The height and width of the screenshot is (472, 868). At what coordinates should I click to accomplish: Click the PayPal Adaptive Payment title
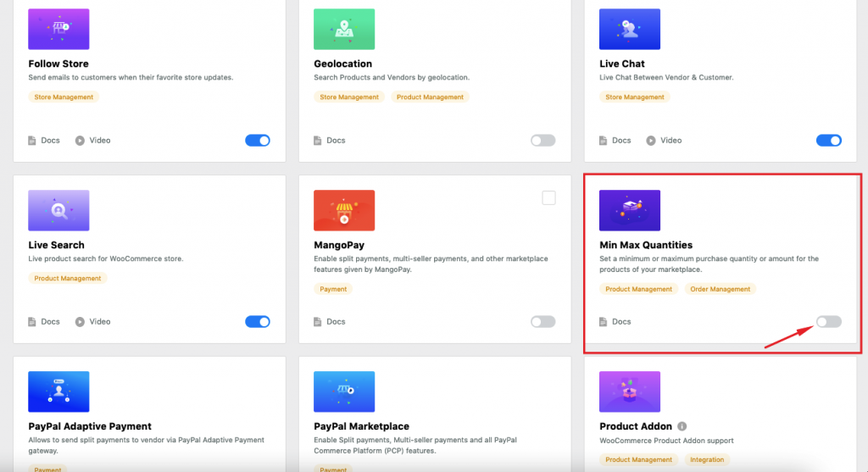point(90,426)
